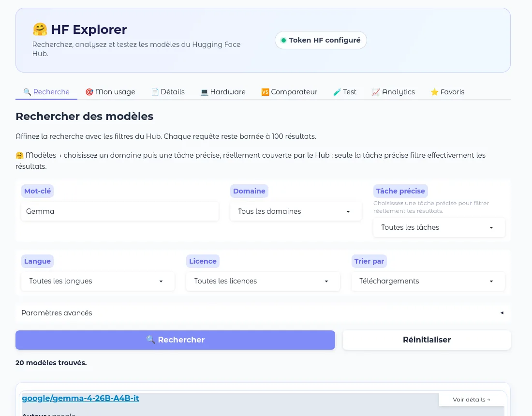
Task: Click the Mot-clé label
Action: coord(37,191)
